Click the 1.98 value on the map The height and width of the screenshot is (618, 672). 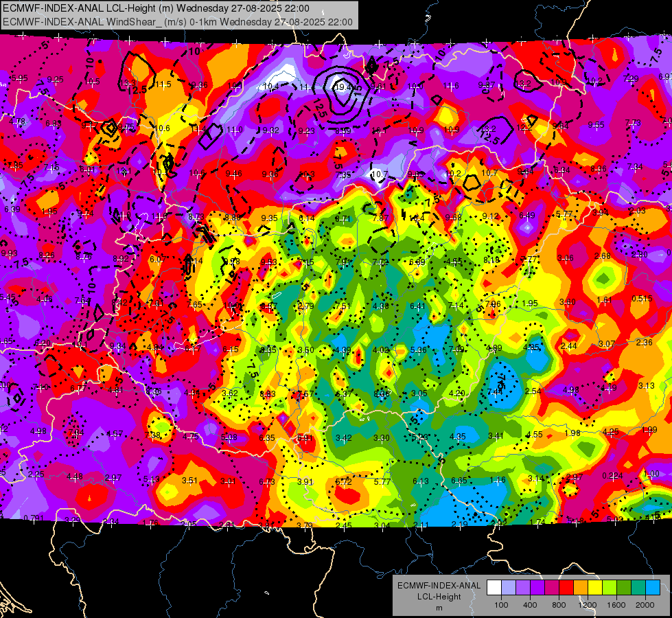[573, 433]
